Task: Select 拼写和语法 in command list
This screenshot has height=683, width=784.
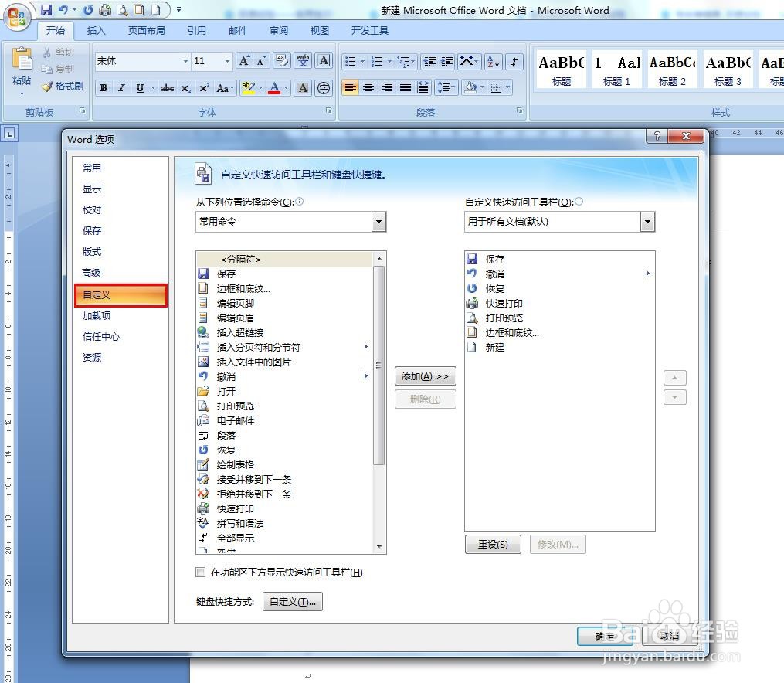Action: (x=284, y=524)
